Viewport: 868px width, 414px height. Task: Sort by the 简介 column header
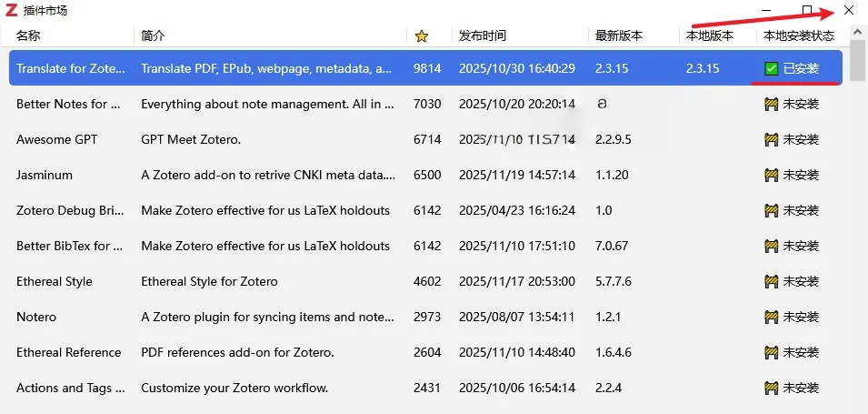point(153,36)
